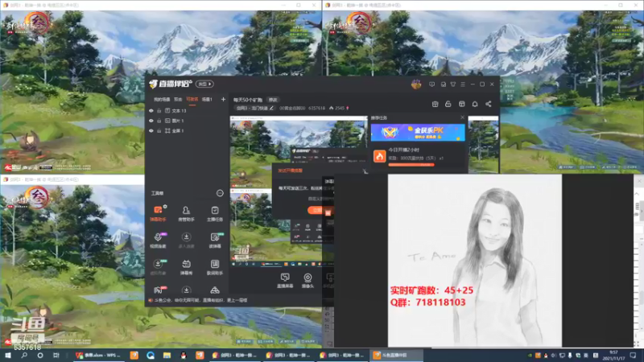Hide the 图片 1 source layer

[151, 121]
